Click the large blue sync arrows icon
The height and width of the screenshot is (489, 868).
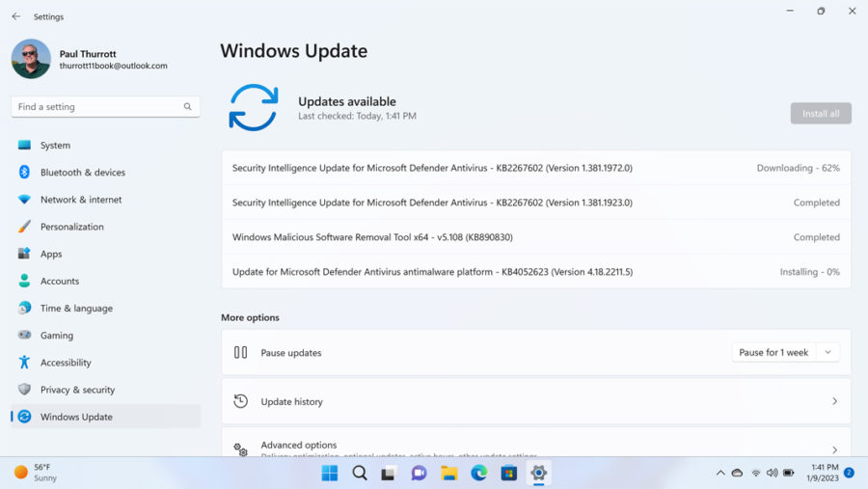pyautogui.click(x=254, y=107)
